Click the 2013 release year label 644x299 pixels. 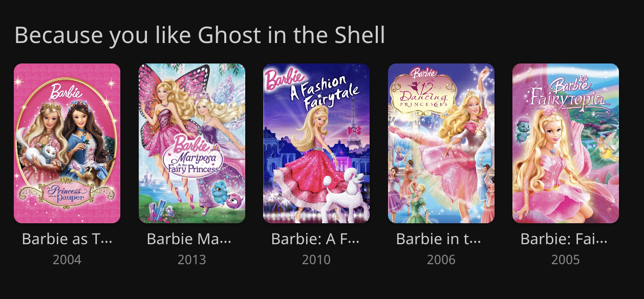coord(192,260)
